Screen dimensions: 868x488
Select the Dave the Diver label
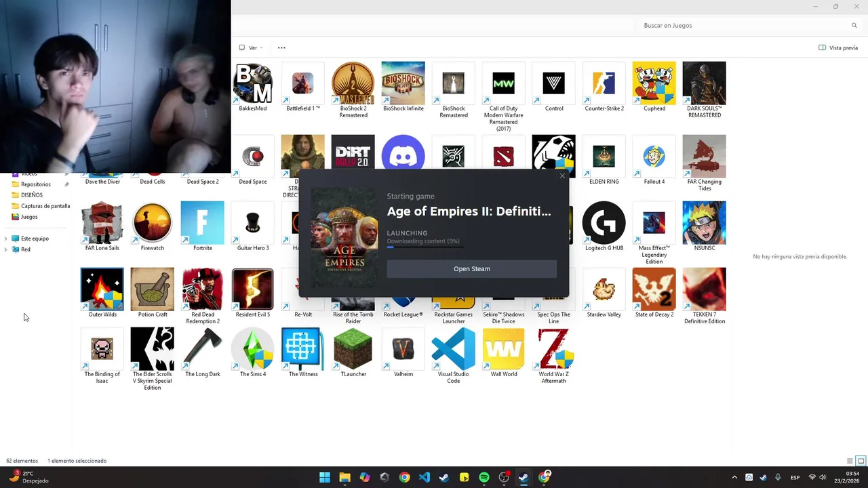coord(102,182)
